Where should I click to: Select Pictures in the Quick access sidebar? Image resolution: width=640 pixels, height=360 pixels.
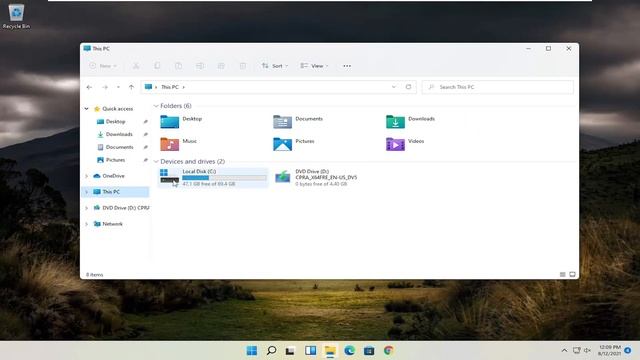click(115, 160)
